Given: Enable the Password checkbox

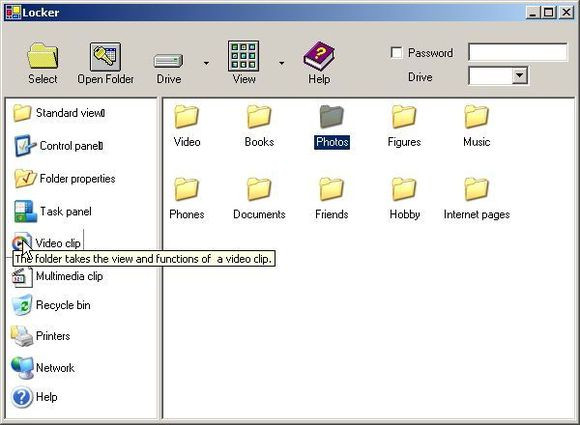Looking at the screenshot, I should [x=397, y=53].
